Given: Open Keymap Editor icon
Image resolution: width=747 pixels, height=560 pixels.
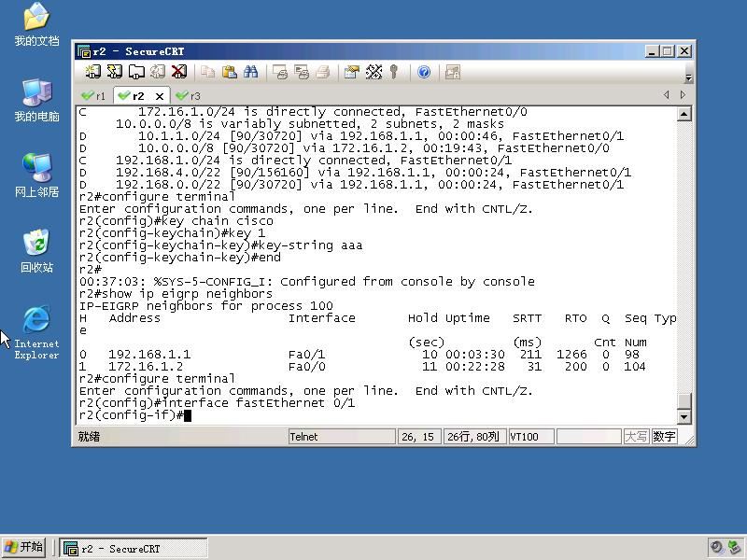Looking at the screenshot, I should point(373,72).
